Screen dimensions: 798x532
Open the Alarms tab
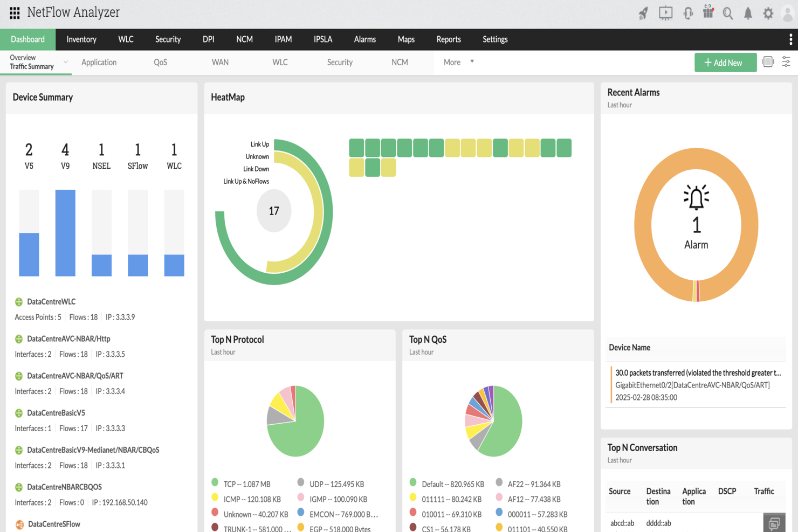click(x=365, y=39)
